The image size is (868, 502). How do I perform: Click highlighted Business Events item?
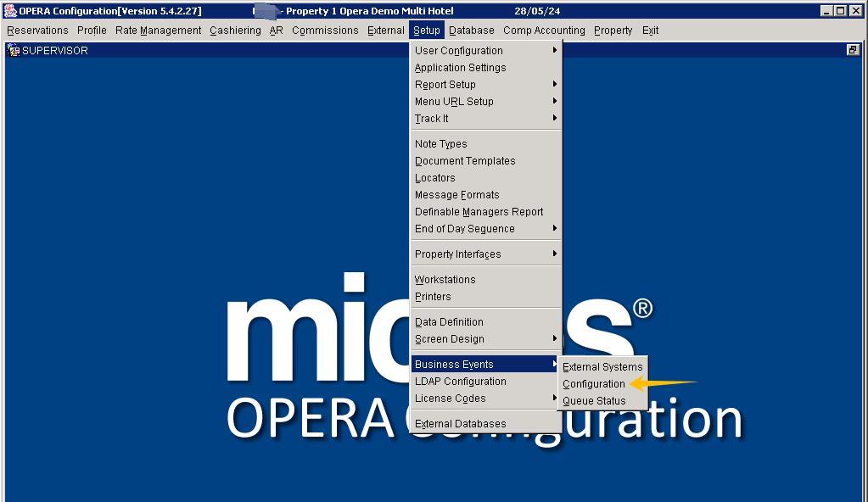point(486,364)
